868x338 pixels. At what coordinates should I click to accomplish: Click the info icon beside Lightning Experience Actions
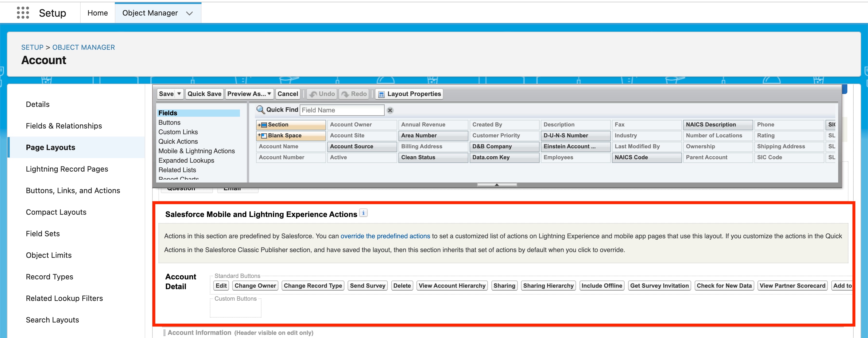(x=363, y=213)
